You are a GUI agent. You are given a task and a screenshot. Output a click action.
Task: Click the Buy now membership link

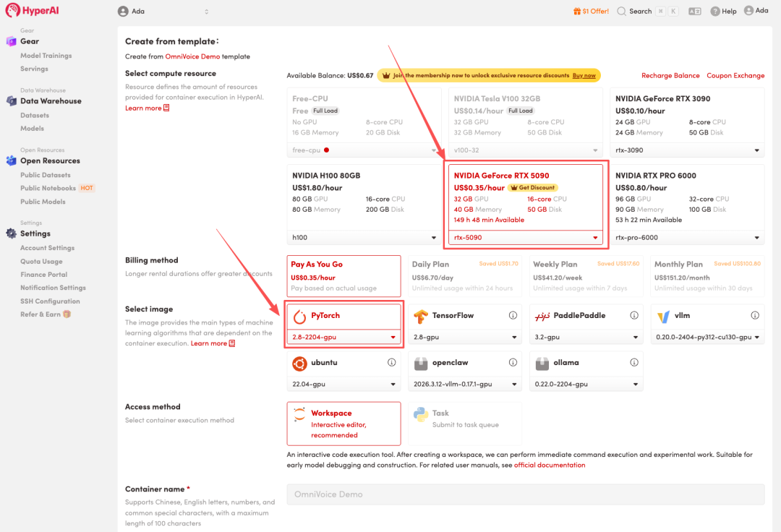(x=584, y=76)
